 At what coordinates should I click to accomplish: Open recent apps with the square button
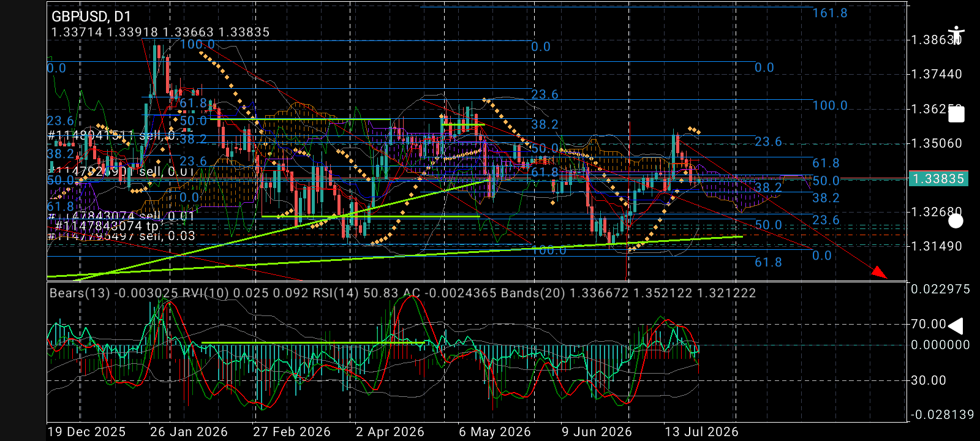click(956, 114)
